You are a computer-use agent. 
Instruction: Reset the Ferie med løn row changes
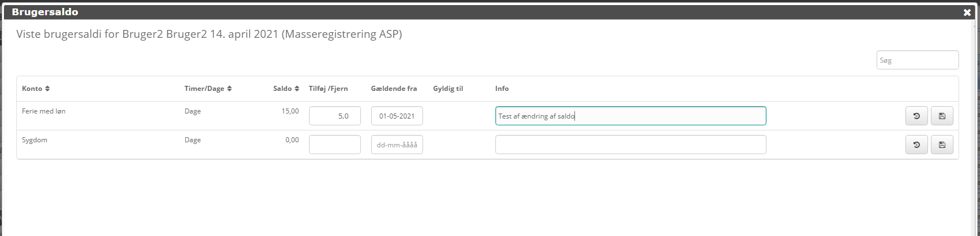(x=916, y=116)
